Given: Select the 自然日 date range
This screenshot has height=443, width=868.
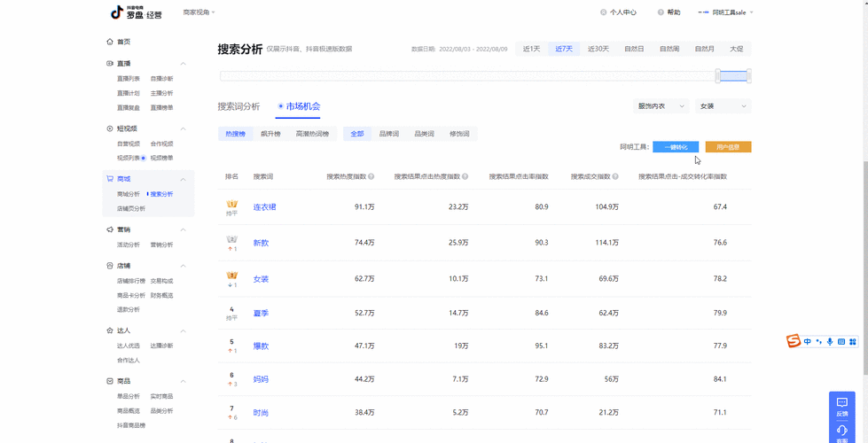Looking at the screenshot, I should tap(634, 49).
